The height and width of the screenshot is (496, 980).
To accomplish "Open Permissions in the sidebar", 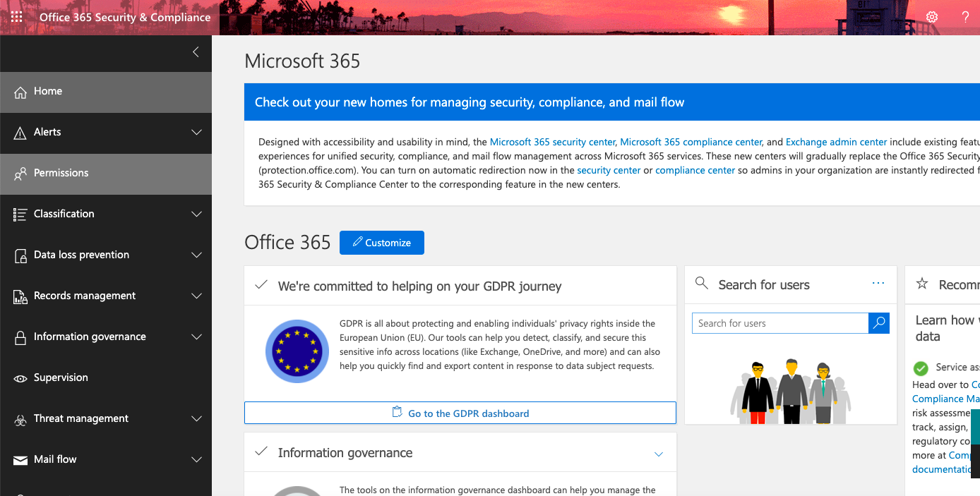I will tap(106, 174).
